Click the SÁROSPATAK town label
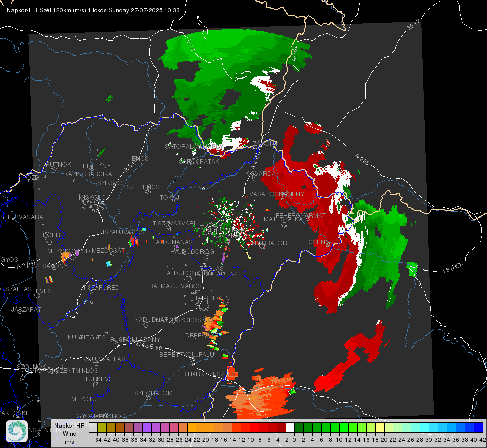 [x=199, y=161]
